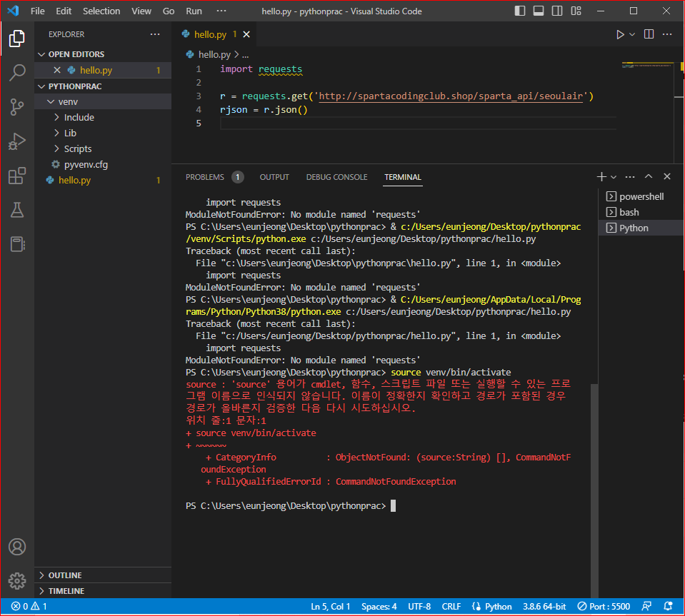This screenshot has width=685, height=616.
Task: Open the Accounts icon
Action: [16, 547]
